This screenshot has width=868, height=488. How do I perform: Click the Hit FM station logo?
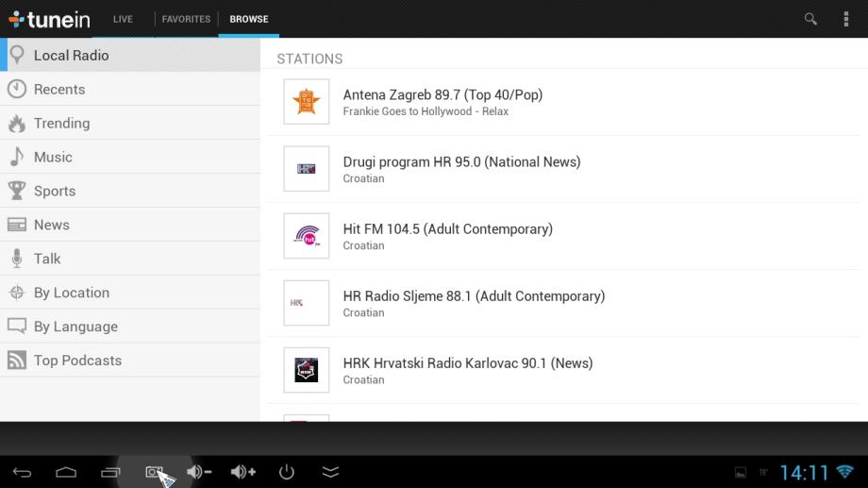306,235
